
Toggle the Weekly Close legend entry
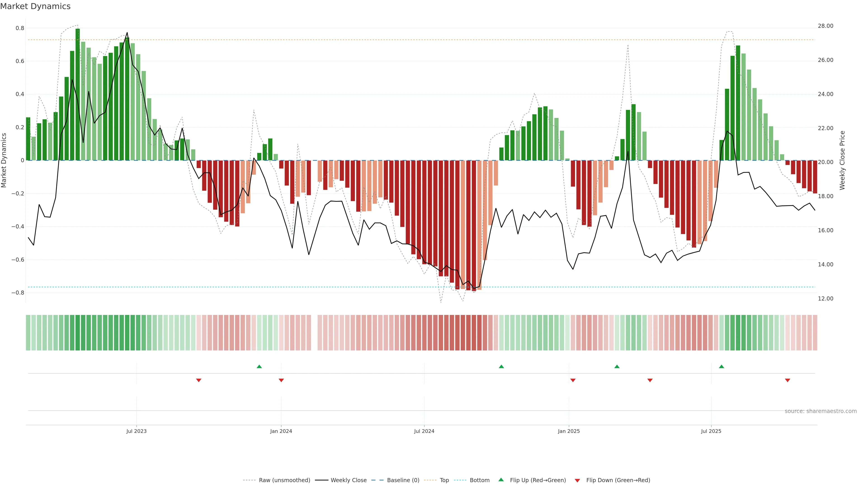click(x=348, y=480)
